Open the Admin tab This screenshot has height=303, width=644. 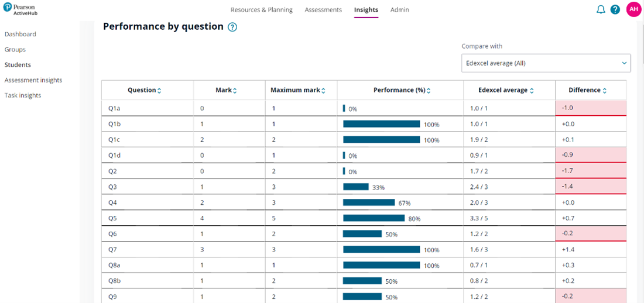coord(400,10)
